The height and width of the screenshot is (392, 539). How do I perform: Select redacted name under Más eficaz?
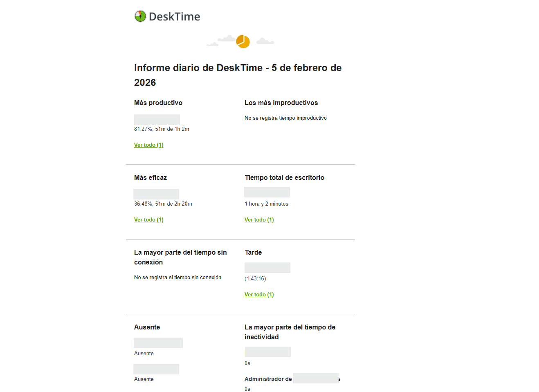[x=156, y=194]
